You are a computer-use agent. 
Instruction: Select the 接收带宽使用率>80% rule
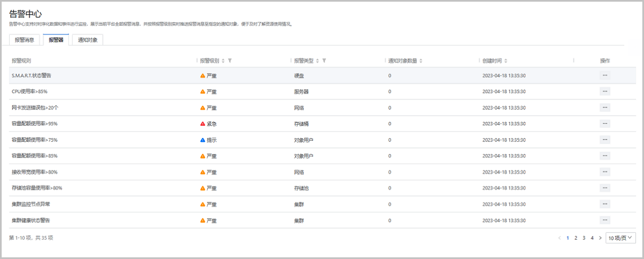(x=34, y=172)
